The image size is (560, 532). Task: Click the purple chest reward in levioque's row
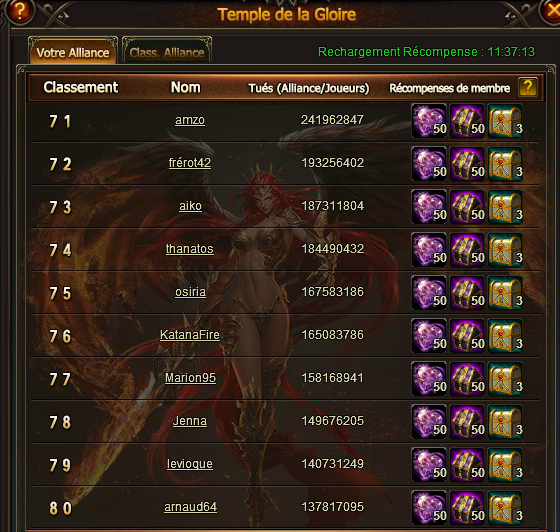click(467, 465)
